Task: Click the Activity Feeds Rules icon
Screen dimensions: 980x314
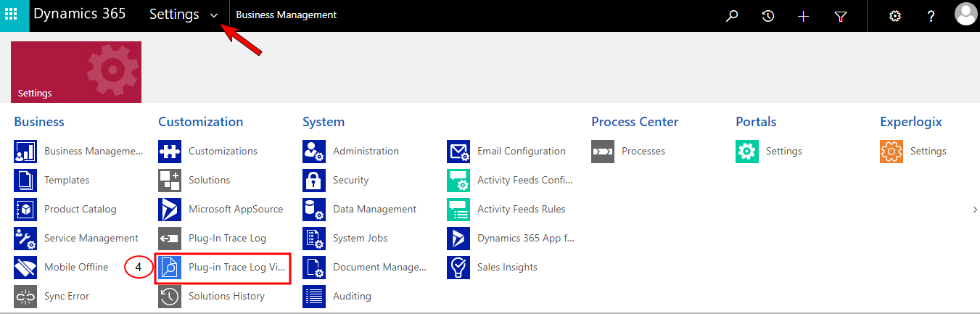Action: point(458,210)
